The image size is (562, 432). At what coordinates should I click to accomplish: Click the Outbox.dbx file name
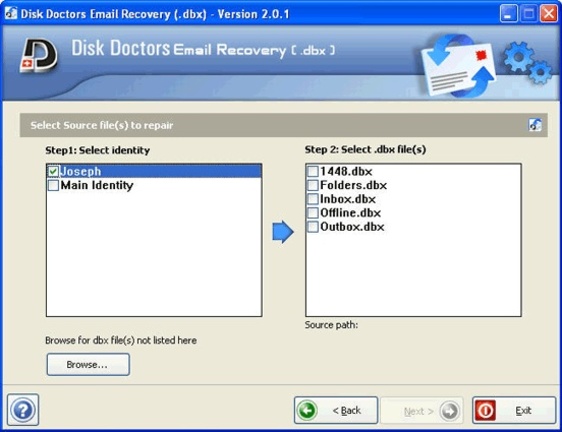(x=352, y=227)
